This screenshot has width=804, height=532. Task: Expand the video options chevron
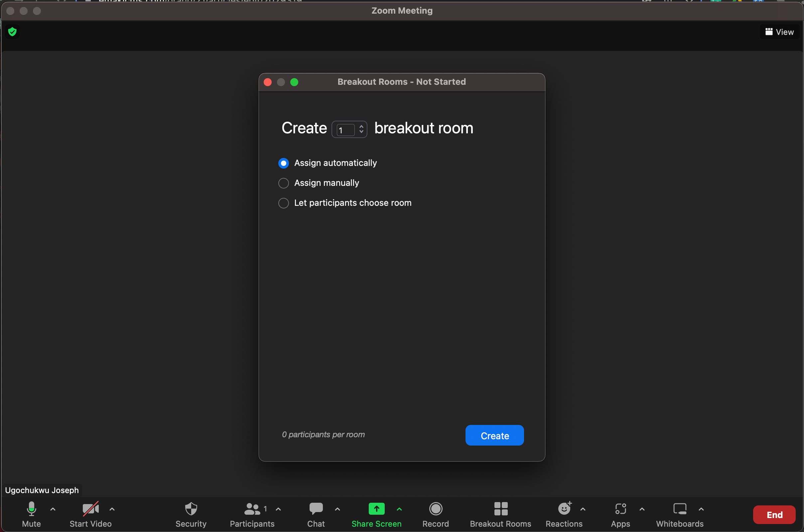(112, 509)
